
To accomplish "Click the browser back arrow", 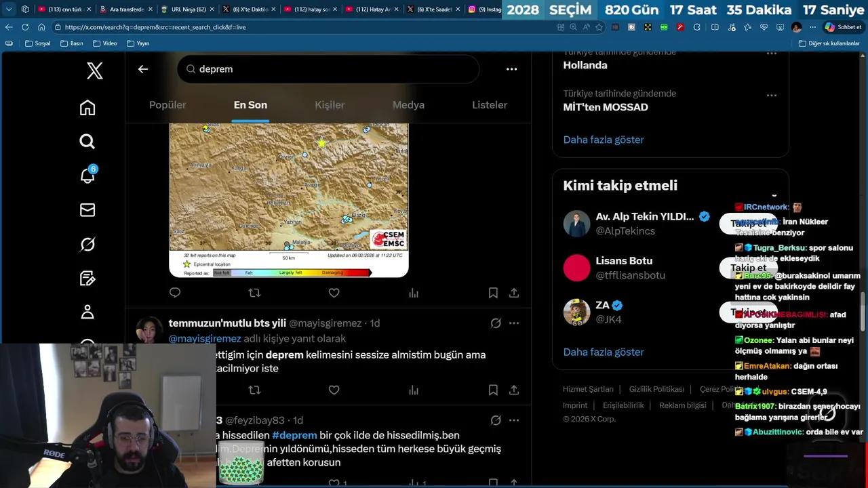I will (x=9, y=27).
